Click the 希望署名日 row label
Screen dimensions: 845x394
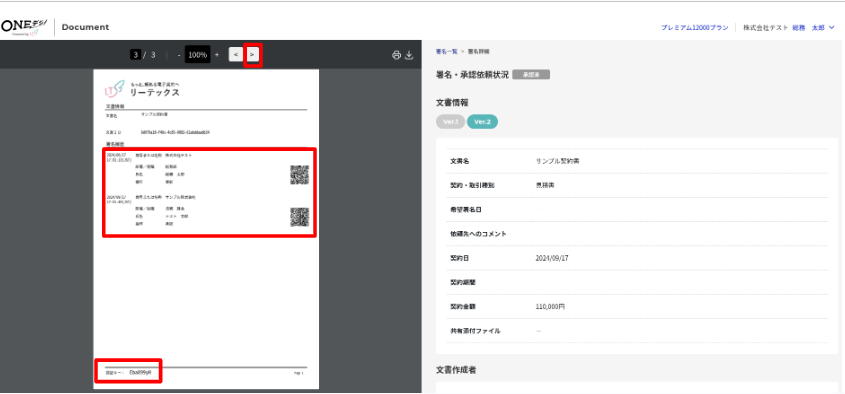pyautogui.click(x=466, y=209)
